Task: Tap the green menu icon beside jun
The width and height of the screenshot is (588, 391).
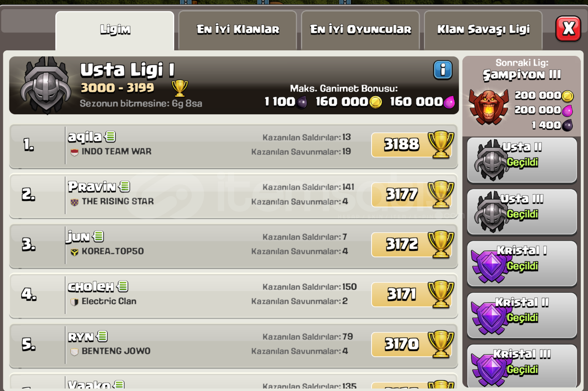Action: (98, 237)
